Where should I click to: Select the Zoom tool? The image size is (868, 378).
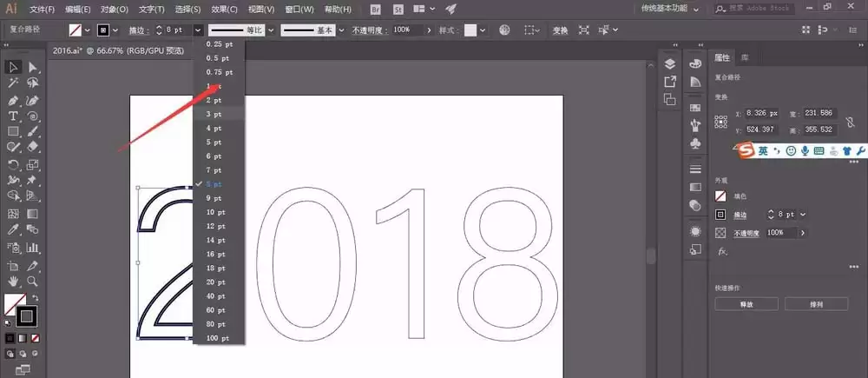point(33,281)
